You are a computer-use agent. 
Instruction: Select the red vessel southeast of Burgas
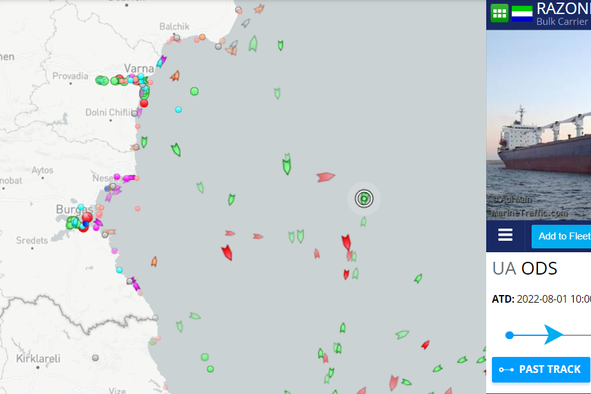[227, 252]
